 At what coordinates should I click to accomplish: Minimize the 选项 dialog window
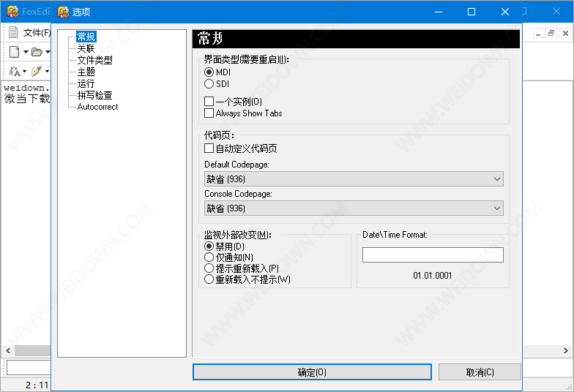click(x=439, y=12)
